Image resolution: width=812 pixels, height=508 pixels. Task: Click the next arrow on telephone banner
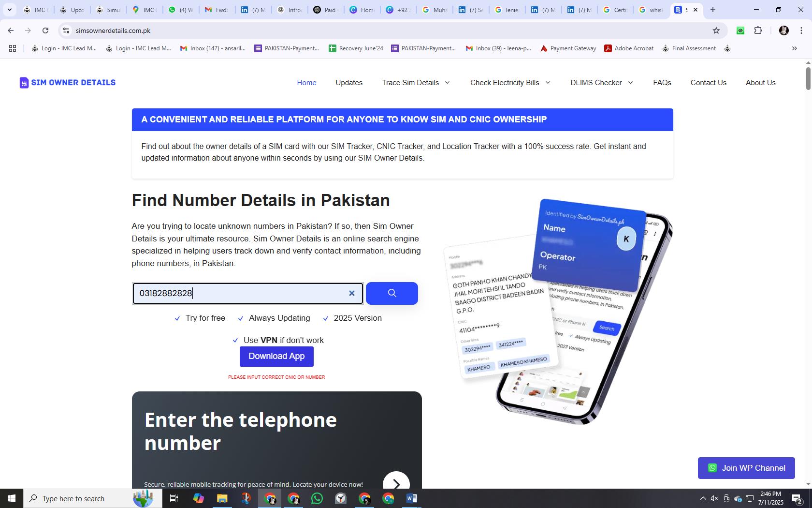click(x=396, y=484)
